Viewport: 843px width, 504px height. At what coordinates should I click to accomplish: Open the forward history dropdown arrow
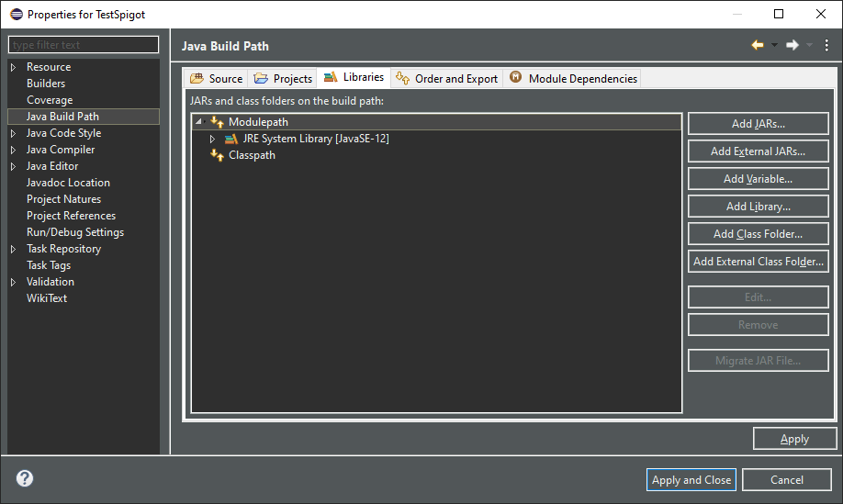[809, 45]
